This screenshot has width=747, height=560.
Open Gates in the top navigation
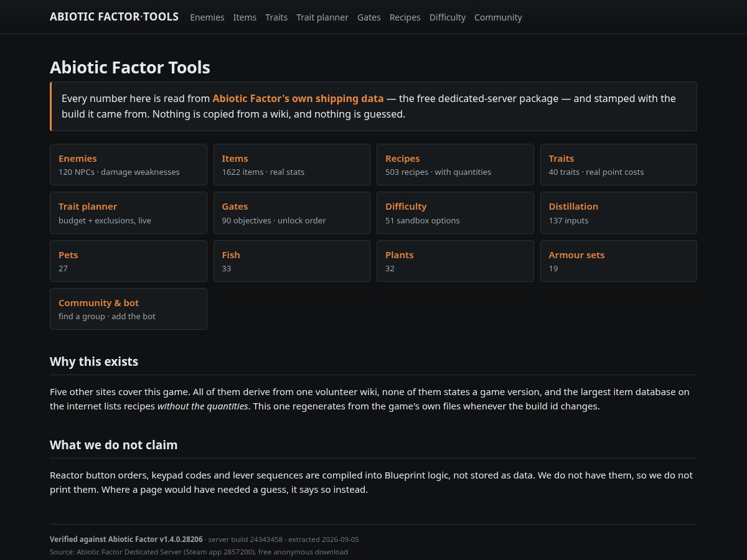point(369,17)
